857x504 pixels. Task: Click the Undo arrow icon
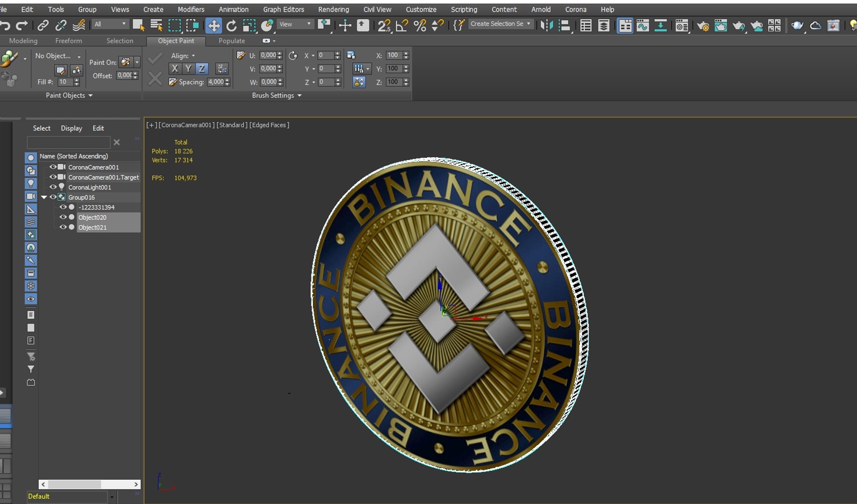tap(5, 25)
